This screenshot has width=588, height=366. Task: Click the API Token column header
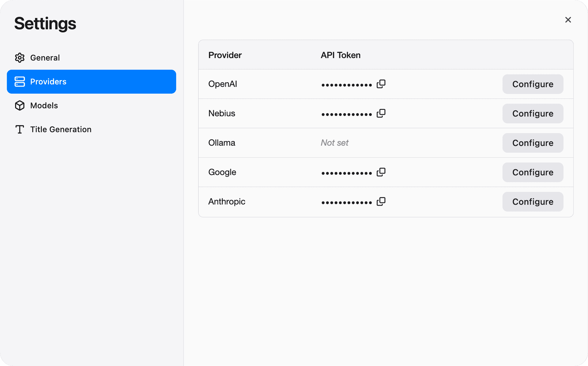[341, 55]
